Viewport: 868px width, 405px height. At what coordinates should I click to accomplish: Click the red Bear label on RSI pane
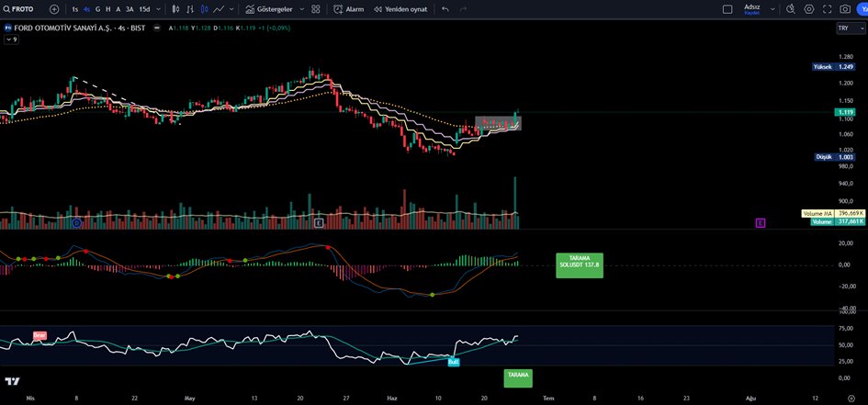39,335
